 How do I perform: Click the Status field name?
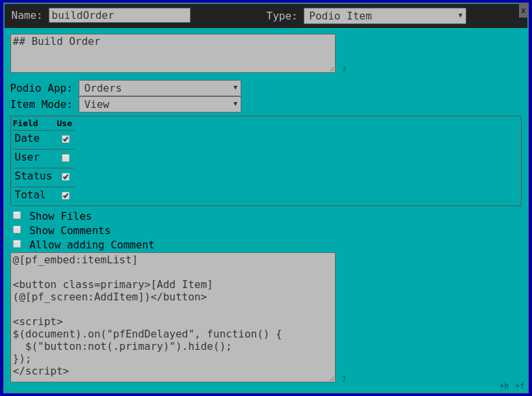pyautogui.click(x=33, y=176)
